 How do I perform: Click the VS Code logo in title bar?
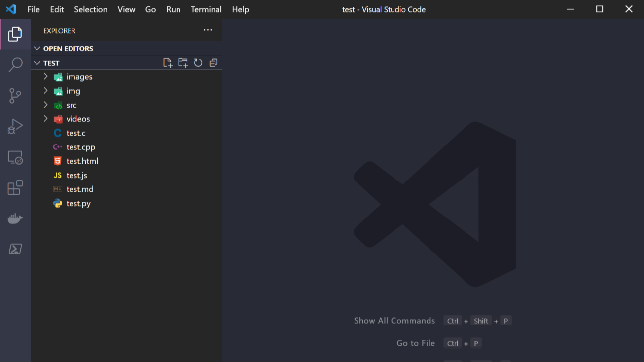[11, 9]
